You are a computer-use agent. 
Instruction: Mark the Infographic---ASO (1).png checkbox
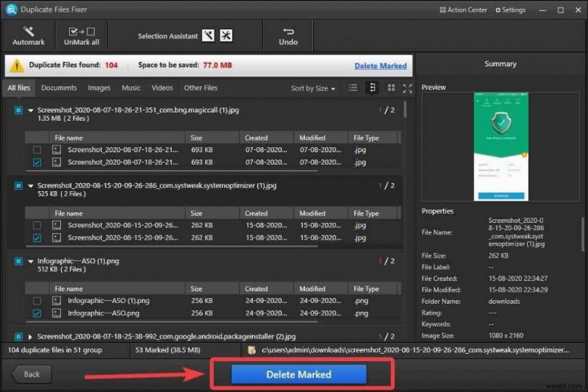coord(37,301)
